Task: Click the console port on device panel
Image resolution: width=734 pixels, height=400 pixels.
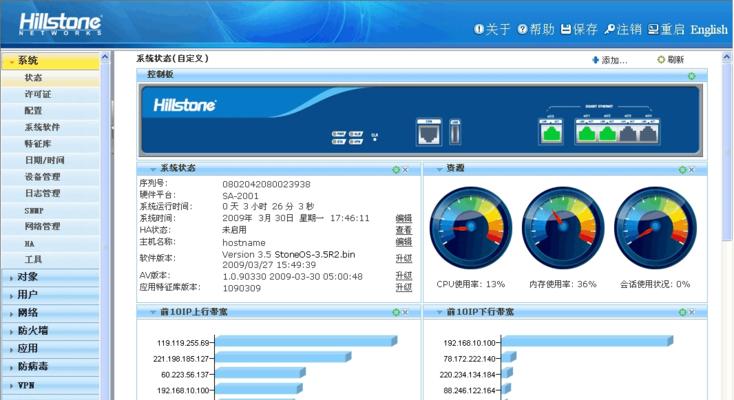Action: click(x=429, y=132)
